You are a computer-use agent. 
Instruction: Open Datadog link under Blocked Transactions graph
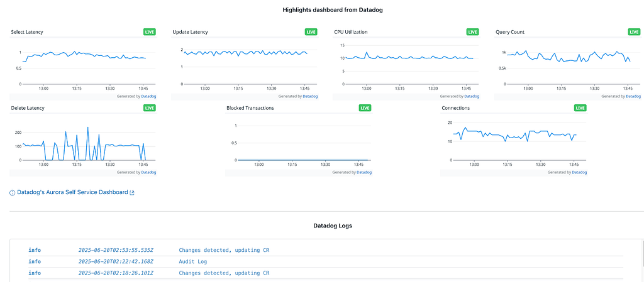(x=364, y=173)
